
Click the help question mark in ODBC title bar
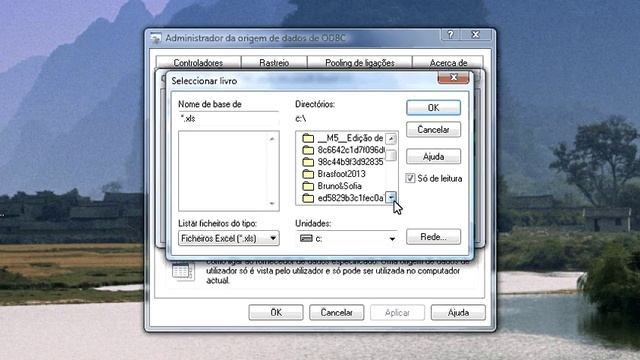pos(451,35)
